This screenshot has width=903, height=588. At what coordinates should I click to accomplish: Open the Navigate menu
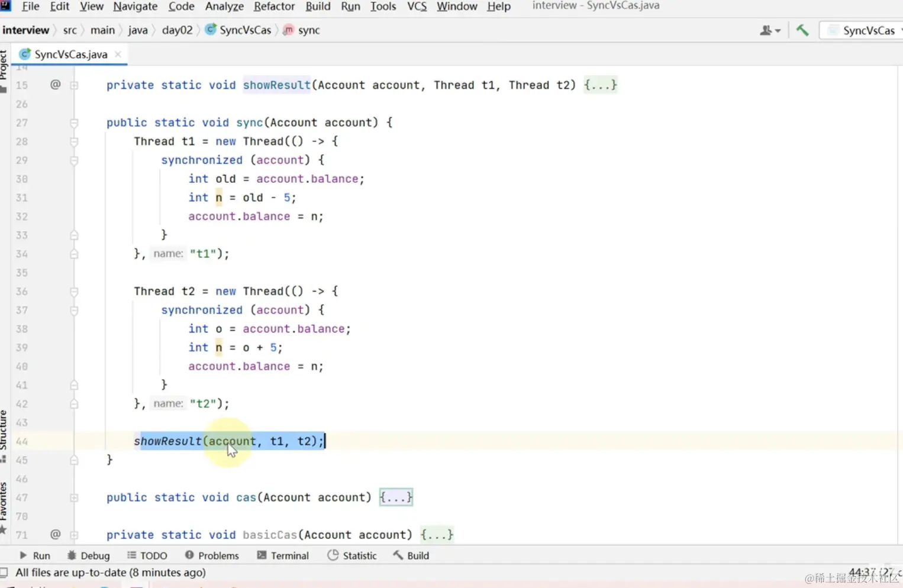[136, 7]
